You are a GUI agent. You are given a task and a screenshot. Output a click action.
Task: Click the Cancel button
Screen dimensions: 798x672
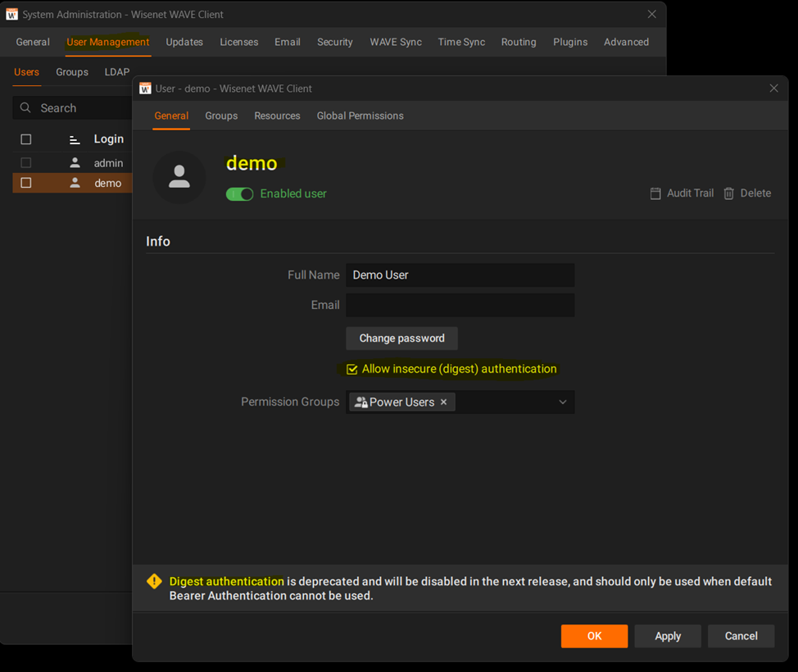coord(741,636)
